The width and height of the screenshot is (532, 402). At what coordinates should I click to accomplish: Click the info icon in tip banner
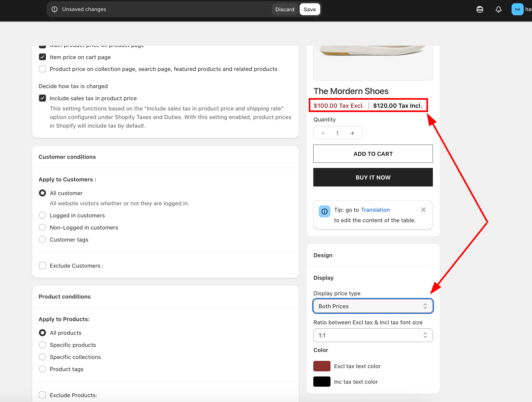(x=324, y=211)
